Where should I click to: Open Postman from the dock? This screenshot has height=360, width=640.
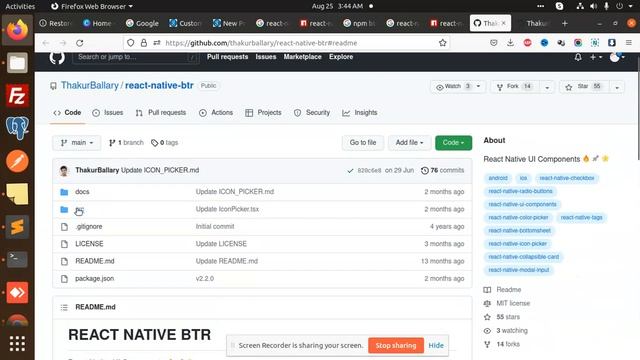coord(17,161)
